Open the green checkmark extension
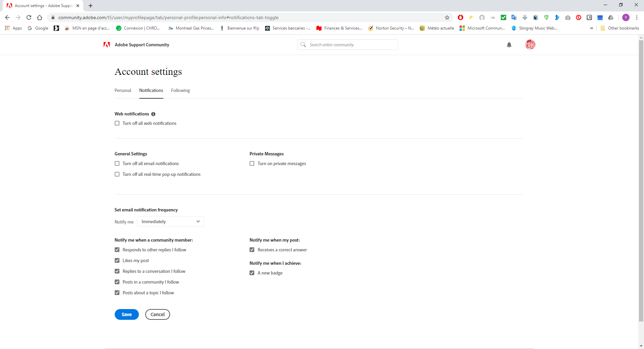Screen dimensions: 644x349 point(503,17)
